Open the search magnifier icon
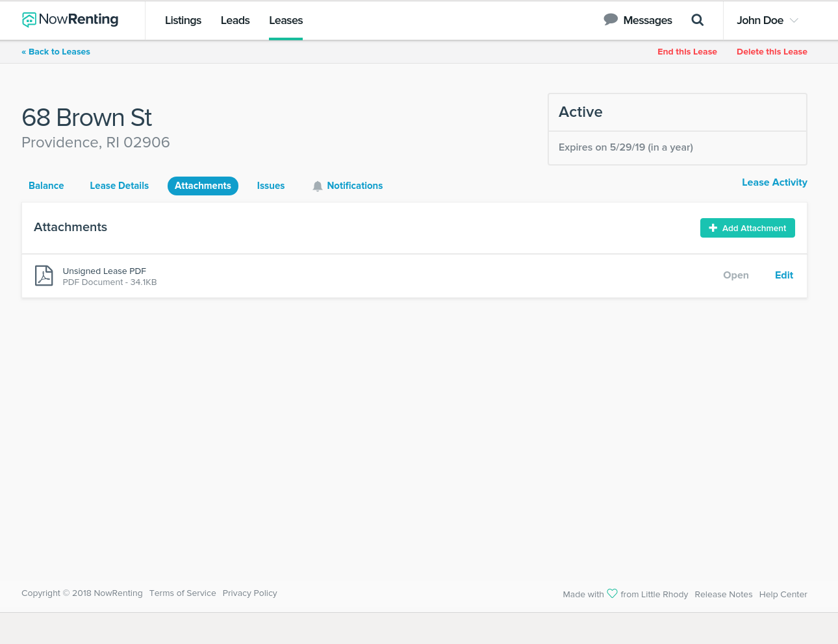Screen dimensions: 838x644 [698, 20]
